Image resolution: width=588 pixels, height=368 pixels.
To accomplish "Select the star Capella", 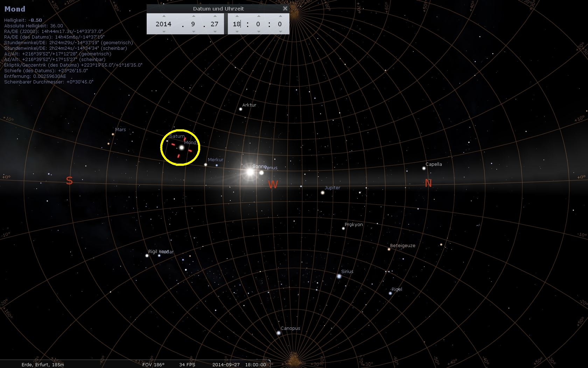I will (424, 168).
